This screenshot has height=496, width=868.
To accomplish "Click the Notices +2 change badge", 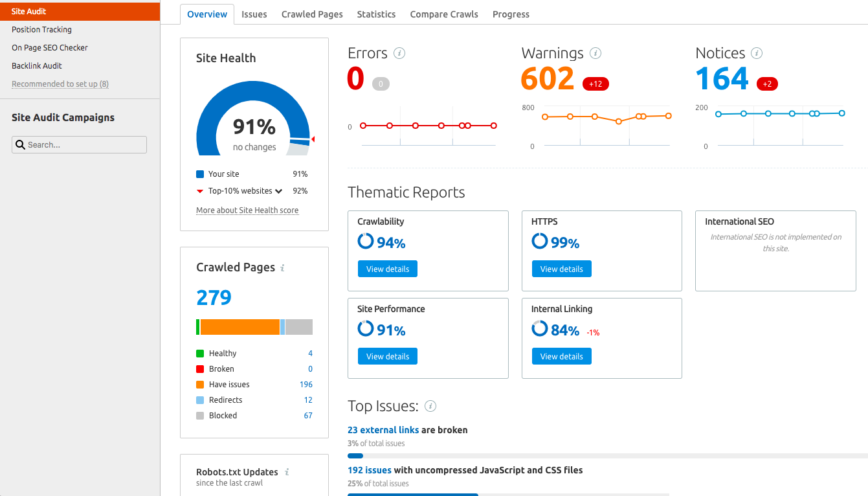I will pyautogui.click(x=767, y=84).
